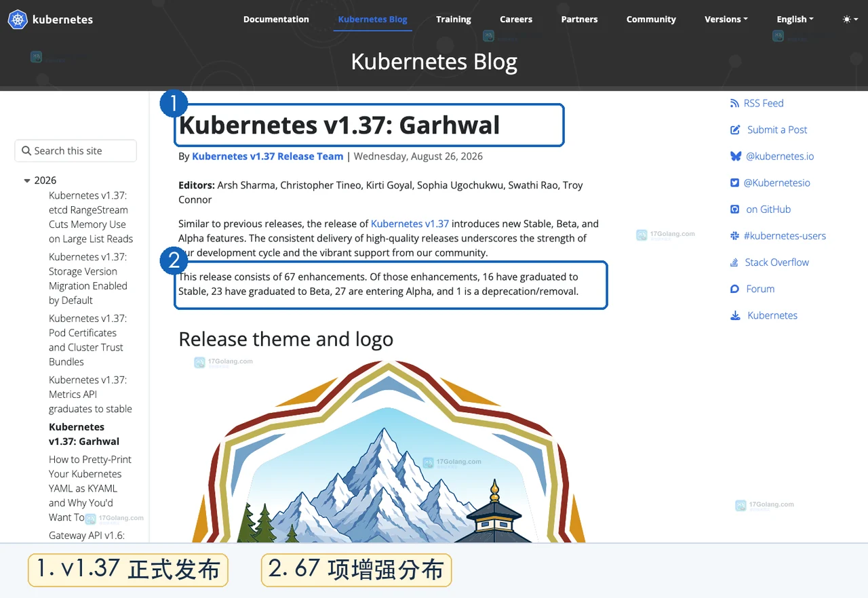Open etcd RangeStream Cuts Memory Use post
Image resolution: width=868 pixels, height=598 pixels.
91,217
